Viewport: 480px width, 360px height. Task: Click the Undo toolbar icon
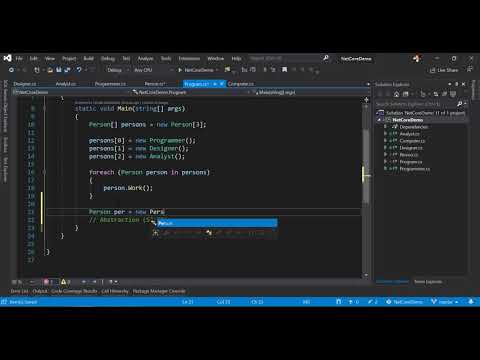click(x=79, y=70)
